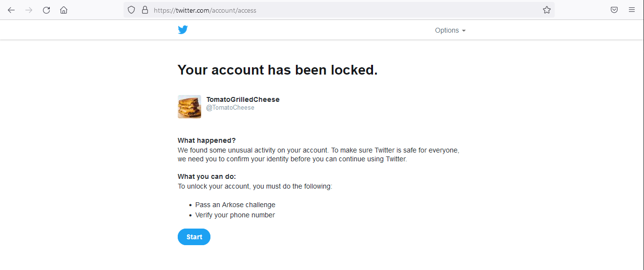Expand the Options dropdown

450,30
